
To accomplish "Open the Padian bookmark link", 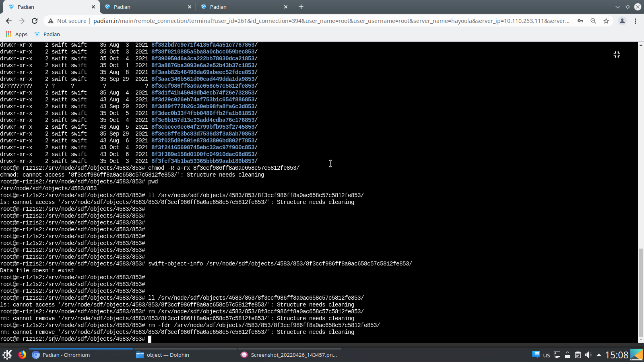I will (47, 34).
